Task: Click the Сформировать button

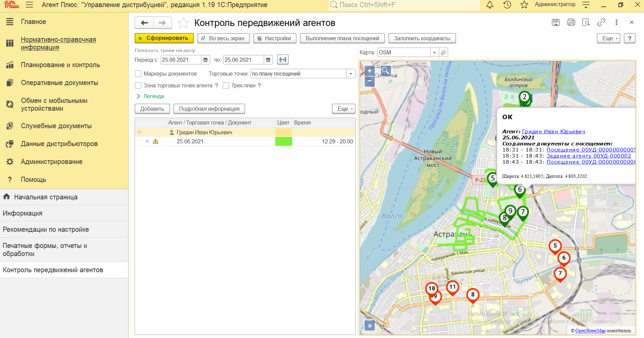Action: pyautogui.click(x=164, y=38)
